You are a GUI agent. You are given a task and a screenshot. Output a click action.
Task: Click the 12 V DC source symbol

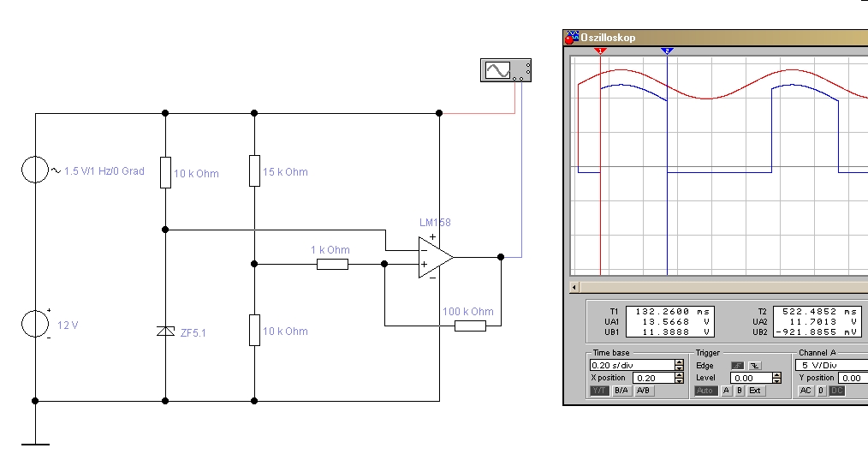pos(35,324)
